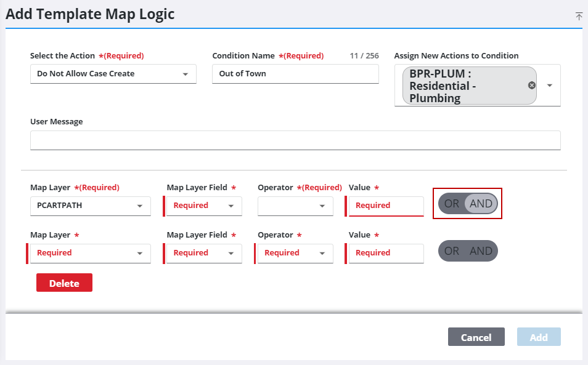Switch the first condition toggle to AND
This screenshot has height=365, width=588.
pyautogui.click(x=481, y=203)
